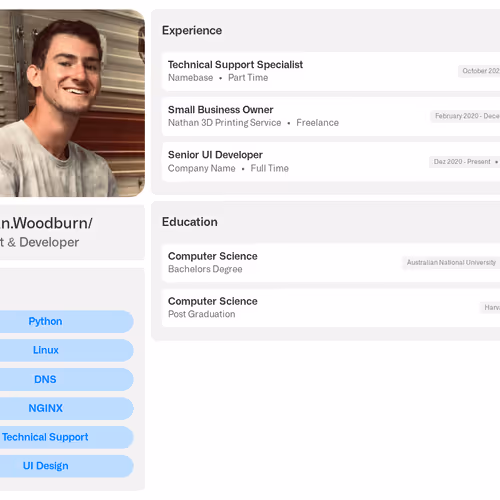Viewport: 500px width, 500px height.
Task: Click the February 2020 date badge
Action: click(x=465, y=116)
